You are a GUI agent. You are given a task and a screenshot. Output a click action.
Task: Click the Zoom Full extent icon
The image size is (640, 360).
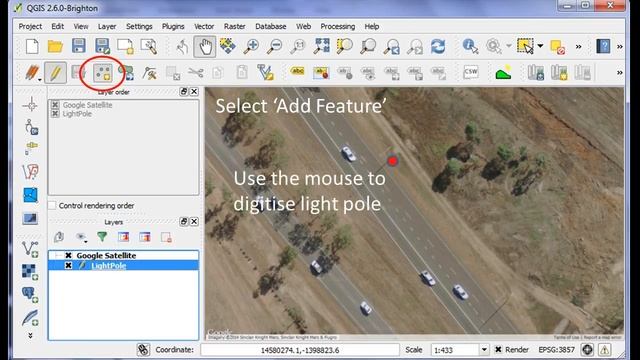[321, 46]
